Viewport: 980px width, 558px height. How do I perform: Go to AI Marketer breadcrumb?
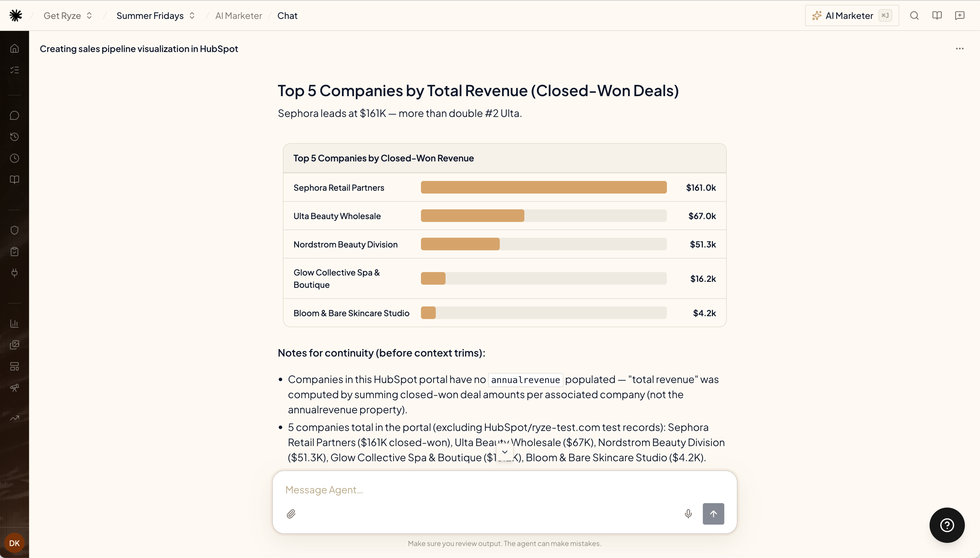238,16
